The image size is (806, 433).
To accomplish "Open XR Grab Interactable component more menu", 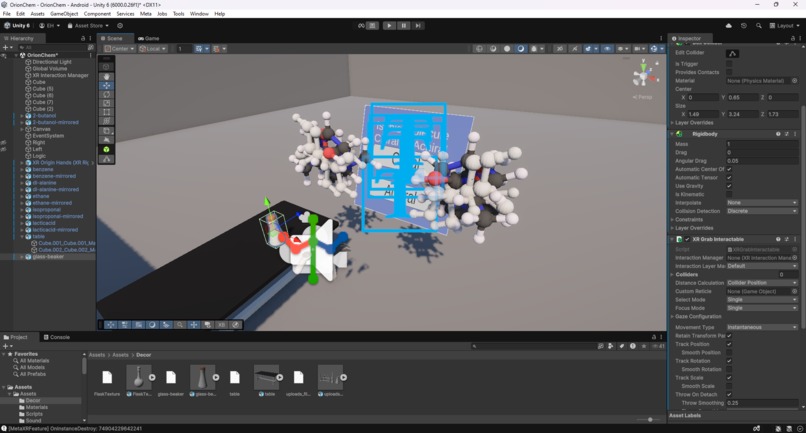I will 795,239.
